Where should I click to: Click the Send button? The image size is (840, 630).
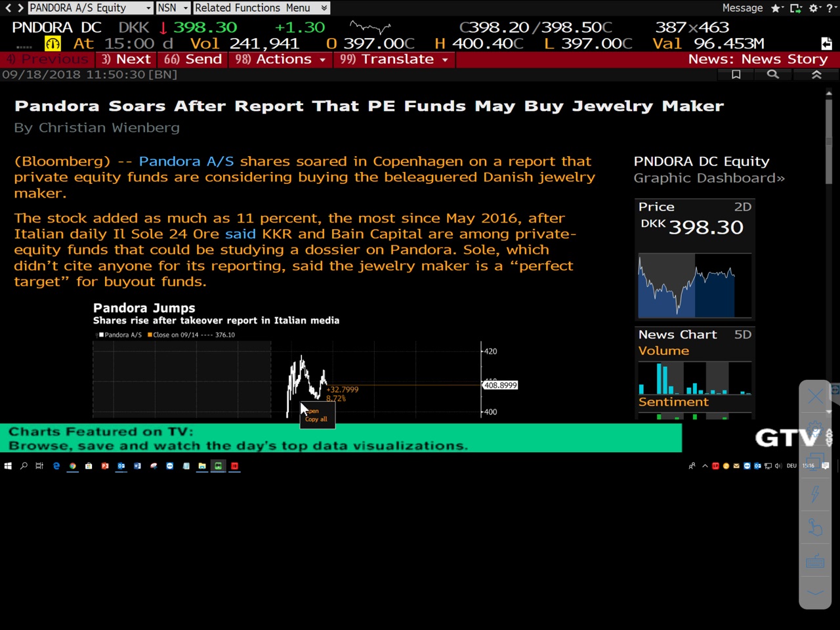194,59
